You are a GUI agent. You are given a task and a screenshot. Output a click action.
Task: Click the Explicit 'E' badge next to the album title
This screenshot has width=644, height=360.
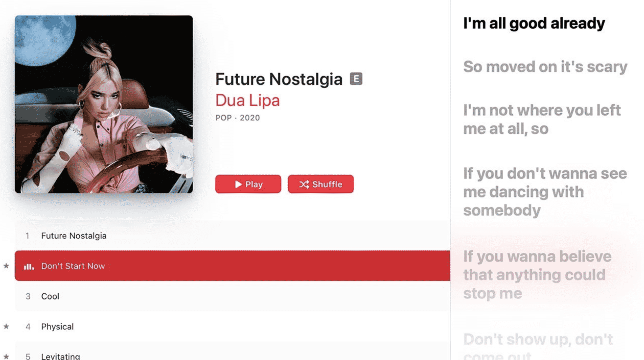(x=357, y=79)
